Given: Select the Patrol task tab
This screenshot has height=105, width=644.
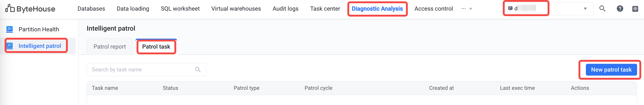Looking at the screenshot, I should coord(156,47).
